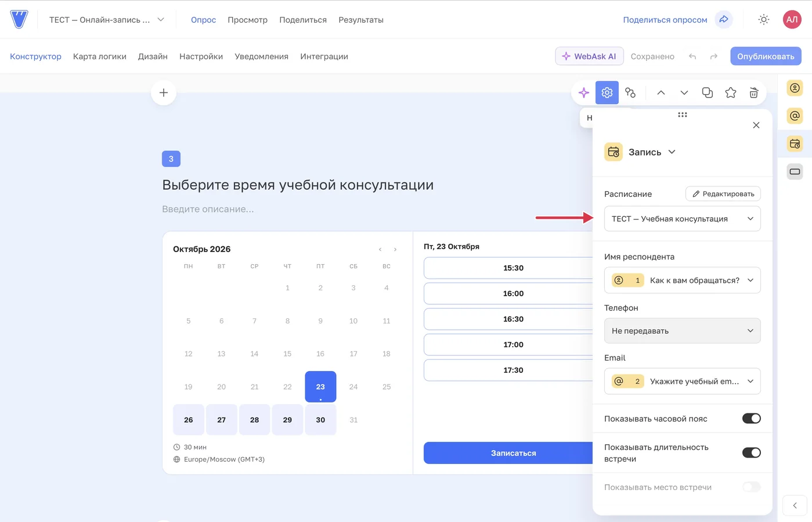Click the WebAsk AI button

pyautogui.click(x=590, y=56)
